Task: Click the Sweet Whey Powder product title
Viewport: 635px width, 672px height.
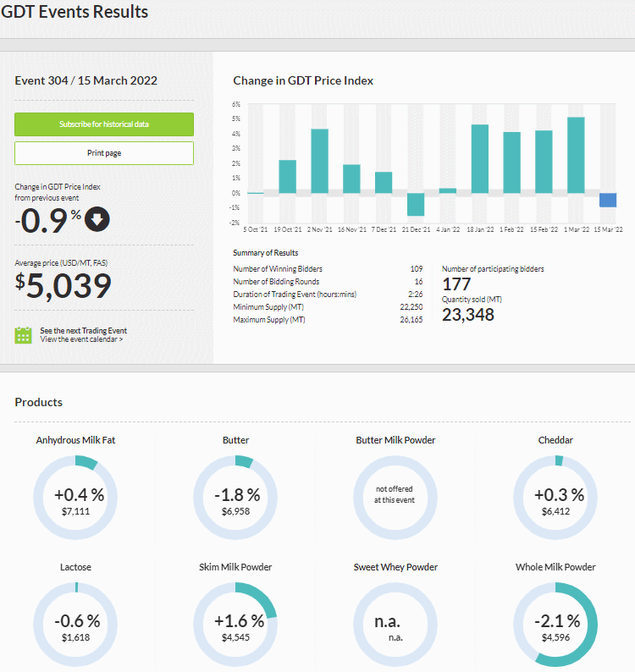Action: pyautogui.click(x=395, y=567)
